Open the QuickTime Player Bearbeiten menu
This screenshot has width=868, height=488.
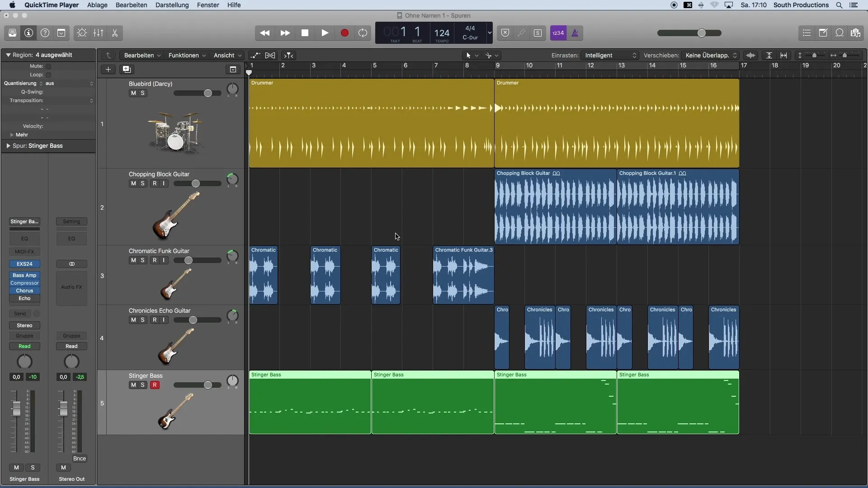pyautogui.click(x=132, y=5)
